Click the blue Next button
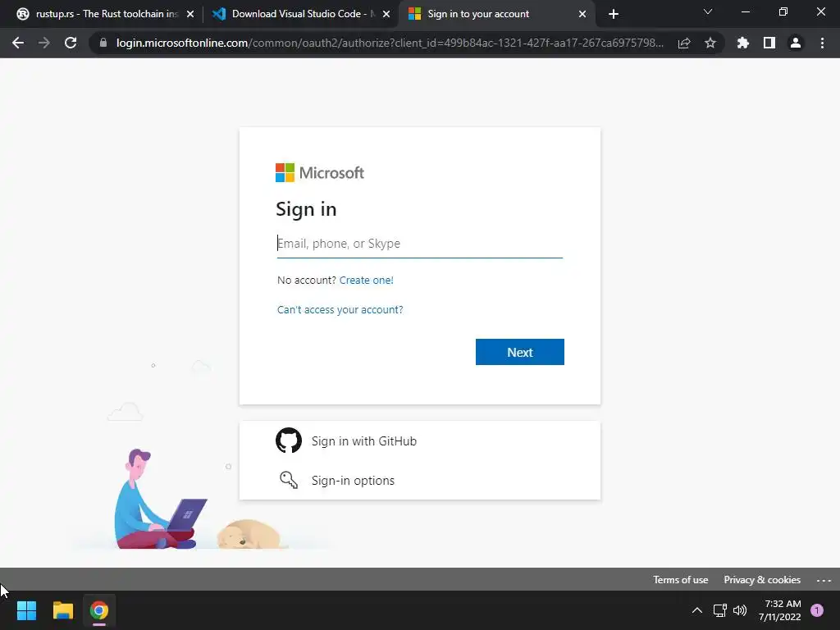840x630 pixels. 519,352
